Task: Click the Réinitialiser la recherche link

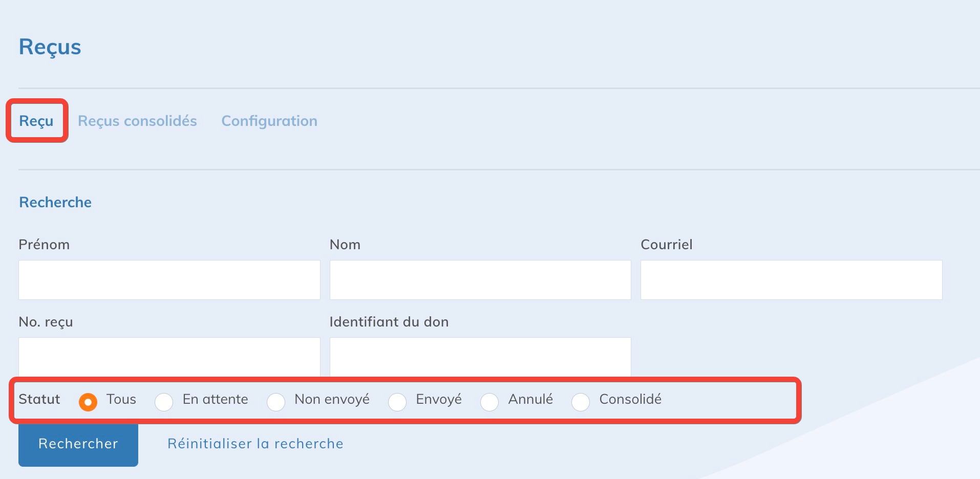Action: pos(255,444)
